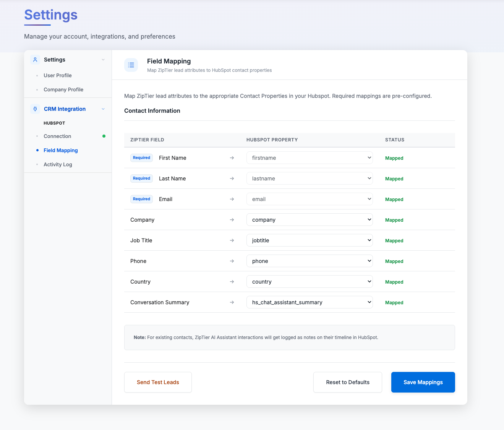Screen dimensions: 504x430
Task: Click the Country field label
Action: click(x=140, y=282)
